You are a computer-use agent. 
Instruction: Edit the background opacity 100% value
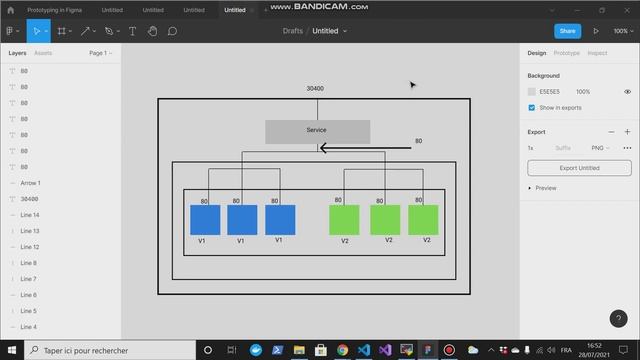coord(583,92)
